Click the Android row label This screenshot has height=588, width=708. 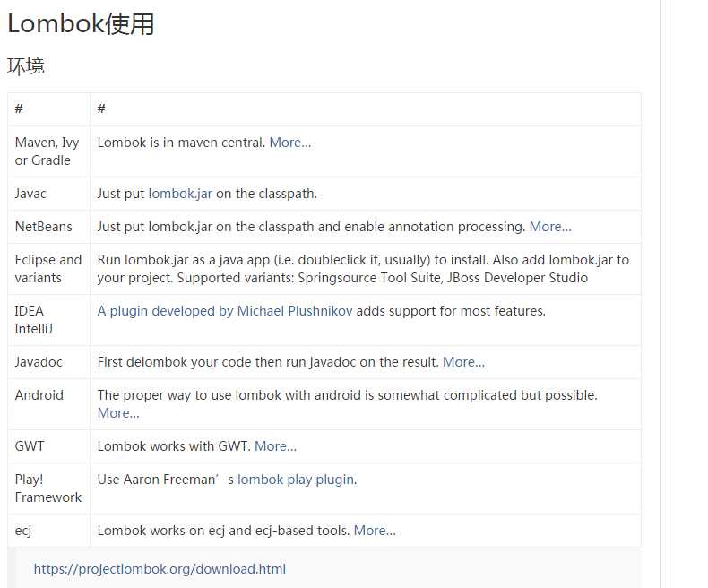(x=39, y=395)
